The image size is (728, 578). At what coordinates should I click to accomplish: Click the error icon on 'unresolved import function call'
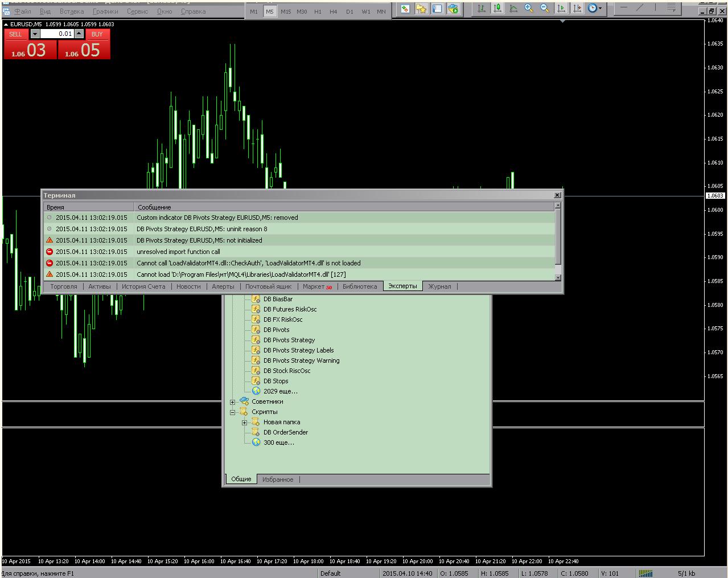[50, 252]
